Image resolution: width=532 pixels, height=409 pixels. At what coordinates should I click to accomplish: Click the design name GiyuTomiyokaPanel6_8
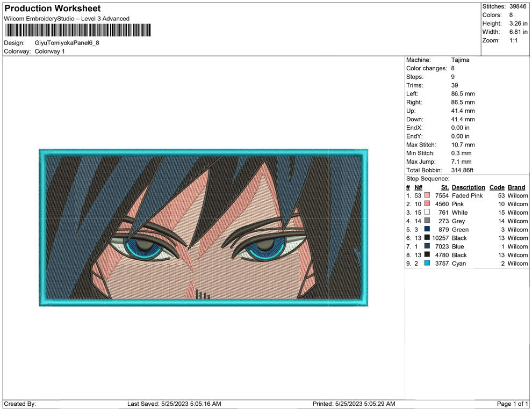tap(67, 43)
